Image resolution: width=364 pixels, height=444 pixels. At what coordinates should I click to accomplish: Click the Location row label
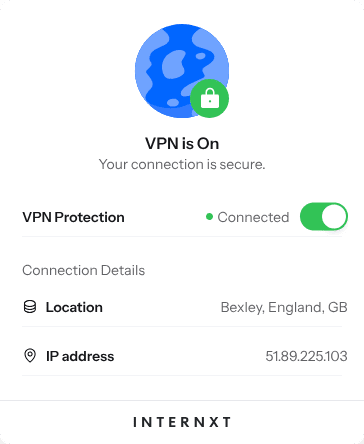[x=74, y=307]
